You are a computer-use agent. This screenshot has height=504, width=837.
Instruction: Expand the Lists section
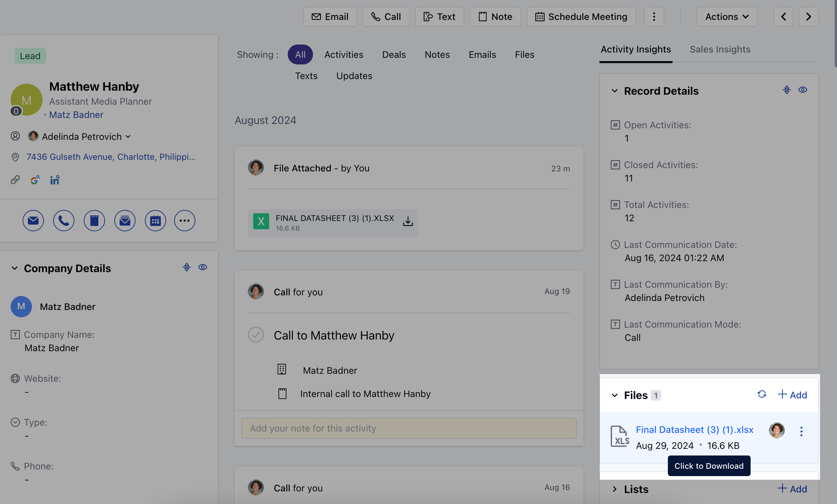(614, 489)
